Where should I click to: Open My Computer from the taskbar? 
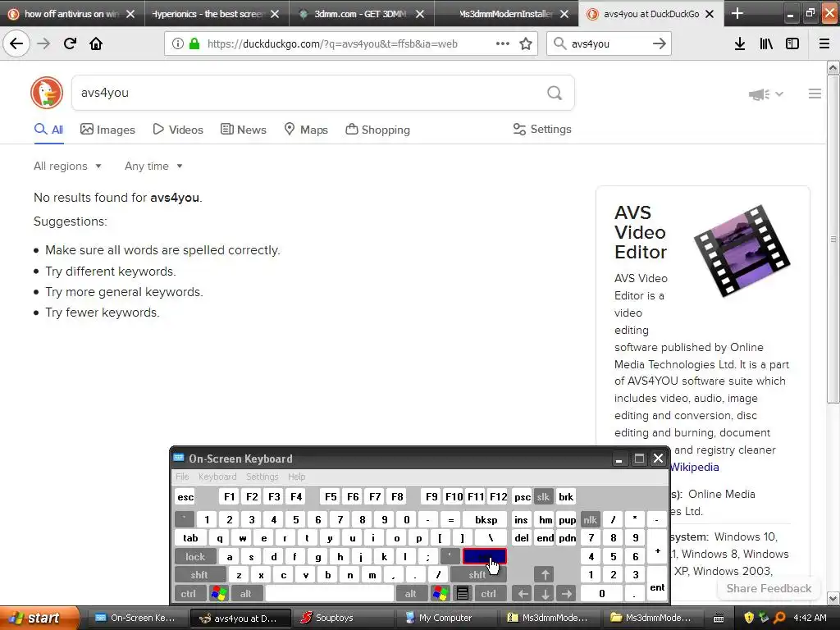click(x=450, y=618)
